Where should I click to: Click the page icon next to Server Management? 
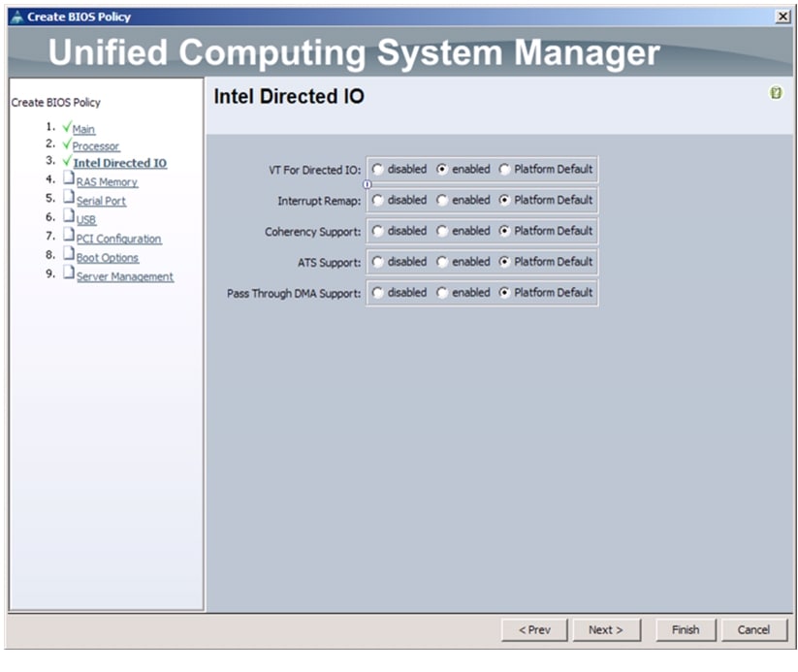tap(69, 272)
